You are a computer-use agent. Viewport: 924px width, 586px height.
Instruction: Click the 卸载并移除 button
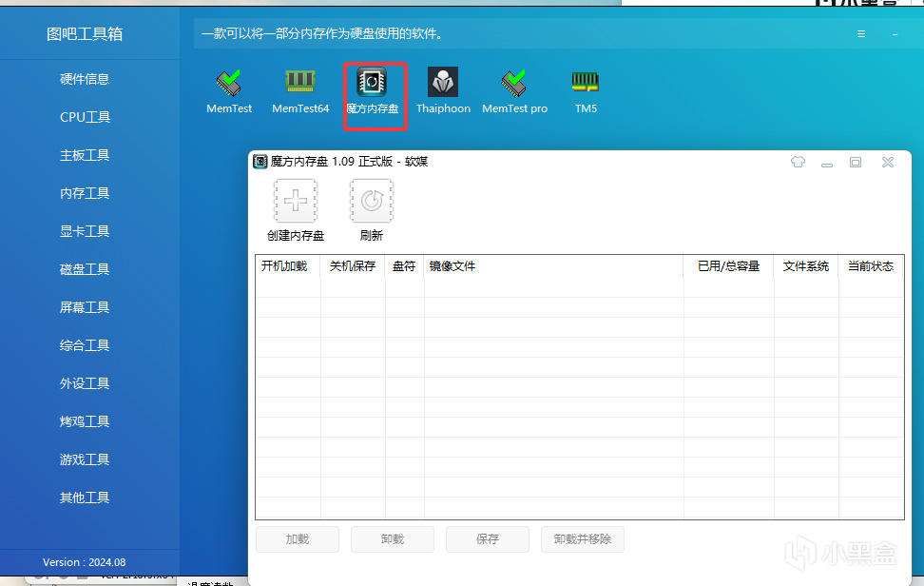[x=582, y=539]
